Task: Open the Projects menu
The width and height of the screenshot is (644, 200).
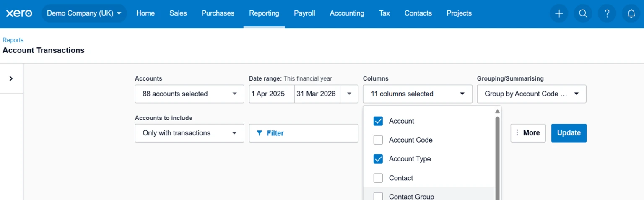Action: click(x=459, y=13)
